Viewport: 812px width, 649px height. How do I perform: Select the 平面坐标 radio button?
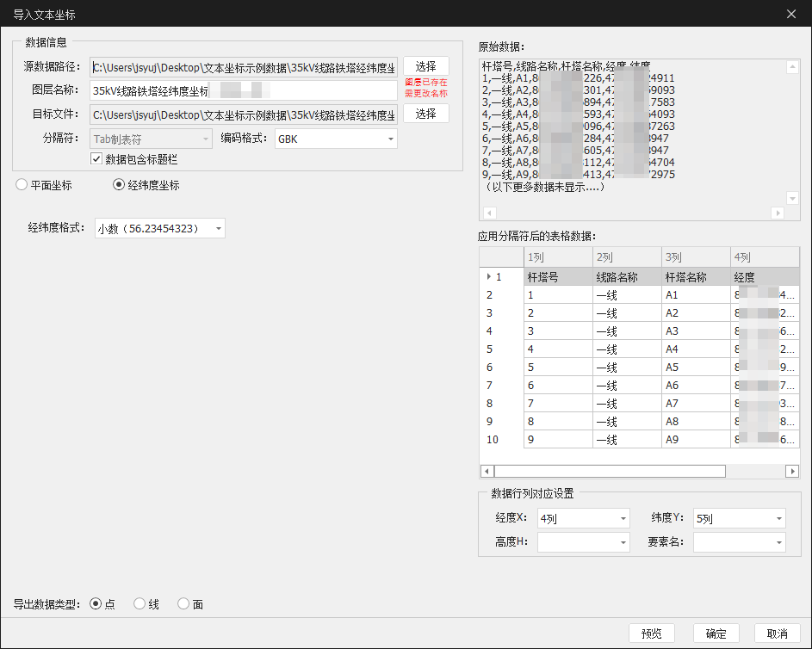point(20,184)
